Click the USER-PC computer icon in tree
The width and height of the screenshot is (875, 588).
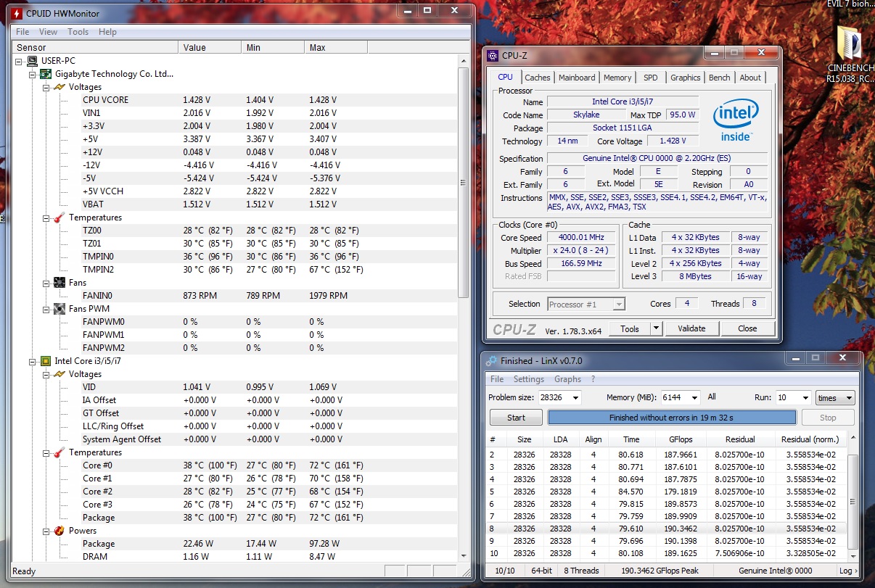pyautogui.click(x=33, y=61)
